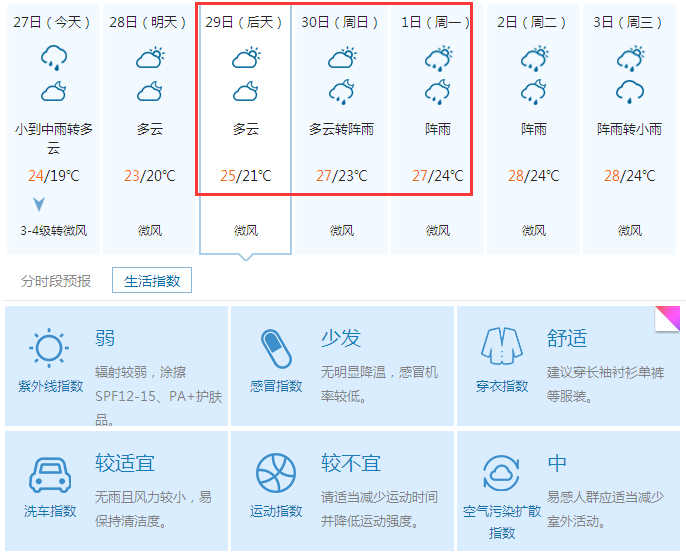686x557 pixels.
Task: Switch to the 分时段预报 tab
Action: [56, 281]
